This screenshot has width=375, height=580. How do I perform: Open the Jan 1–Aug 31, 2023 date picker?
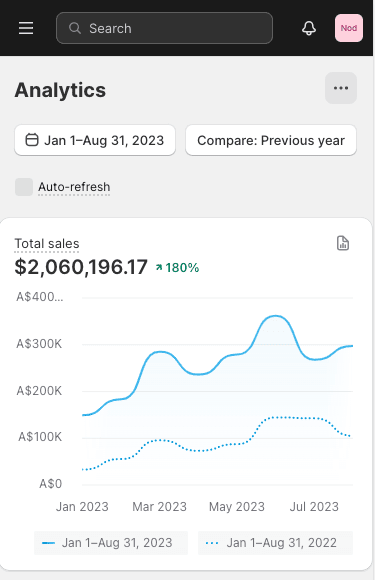pos(95,140)
